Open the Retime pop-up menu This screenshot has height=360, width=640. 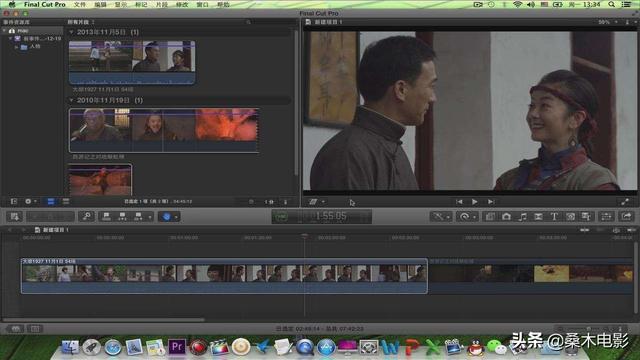467,216
